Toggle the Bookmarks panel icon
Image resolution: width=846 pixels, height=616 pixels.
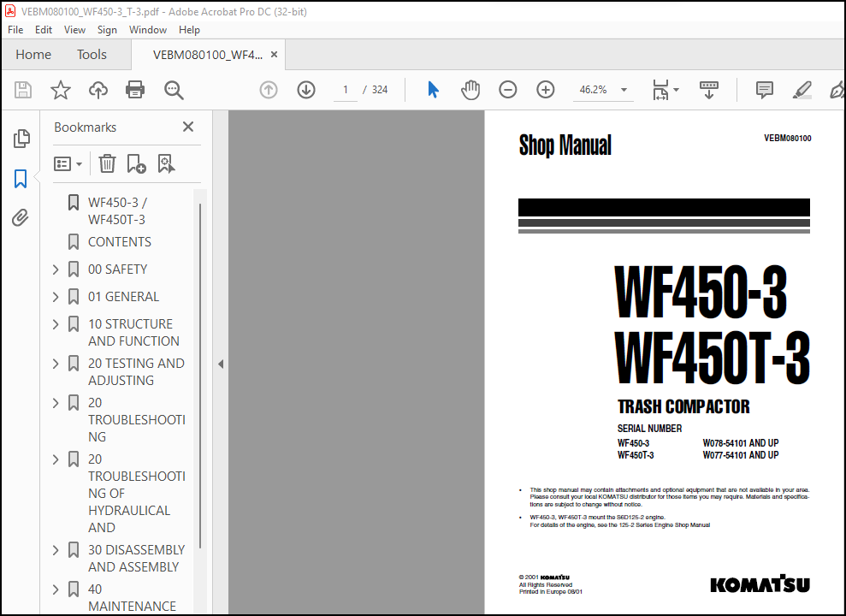(x=21, y=179)
